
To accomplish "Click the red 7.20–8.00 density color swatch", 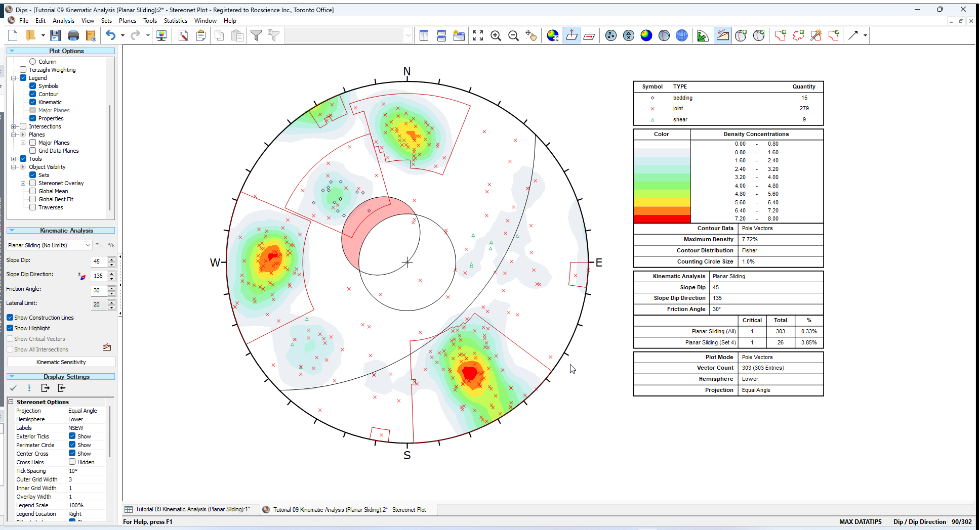I will click(662, 219).
